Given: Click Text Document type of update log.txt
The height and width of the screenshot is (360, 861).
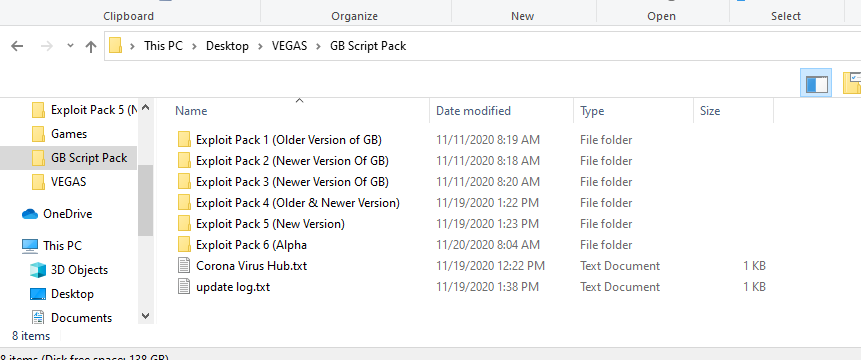Looking at the screenshot, I should point(620,287).
